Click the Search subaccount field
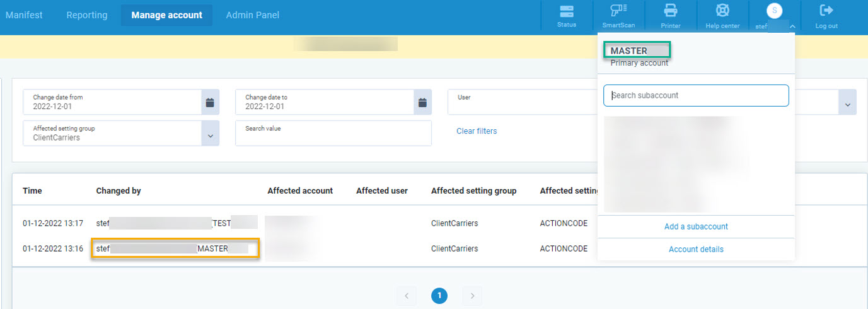 tap(696, 95)
